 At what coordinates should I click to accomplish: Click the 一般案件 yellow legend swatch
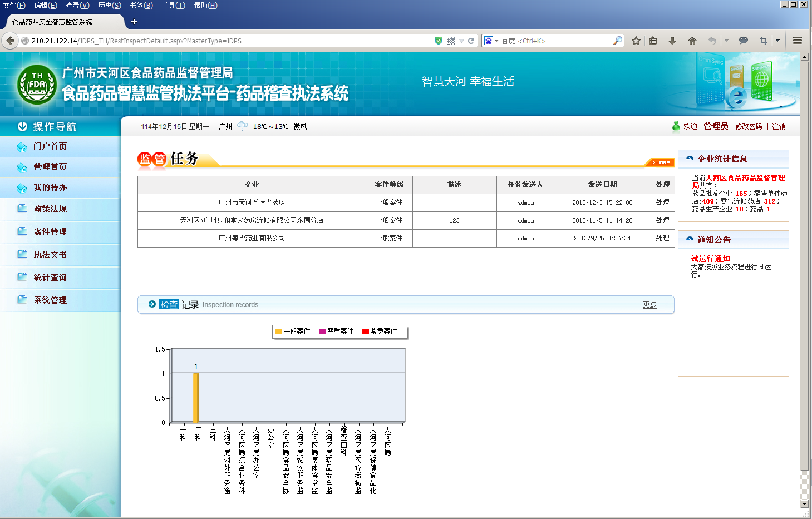point(279,332)
